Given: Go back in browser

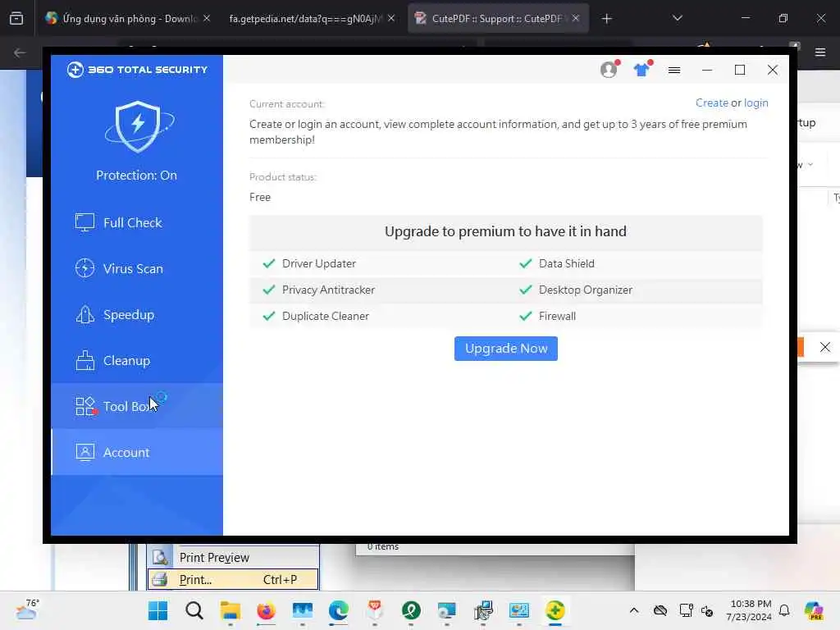Looking at the screenshot, I should [x=20, y=52].
